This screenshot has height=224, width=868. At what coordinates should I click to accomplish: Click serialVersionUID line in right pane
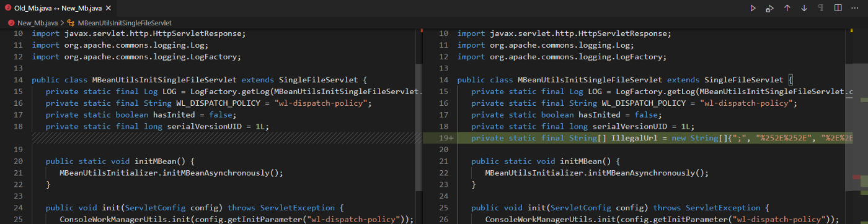click(x=583, y=127)
